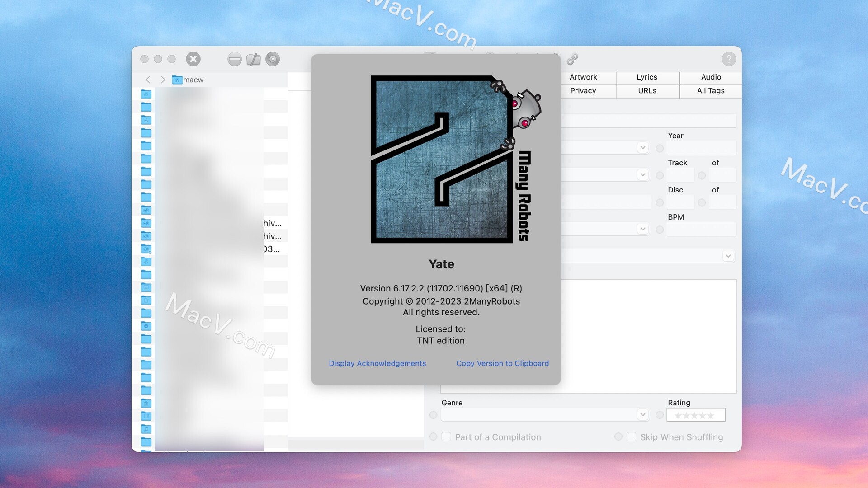Click the macw home folder icon

click(177, 80)
